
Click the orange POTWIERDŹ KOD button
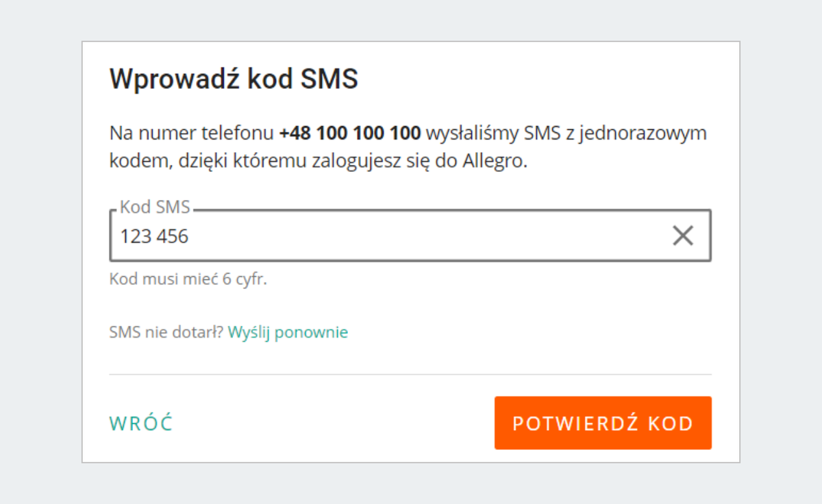[602, 423]
